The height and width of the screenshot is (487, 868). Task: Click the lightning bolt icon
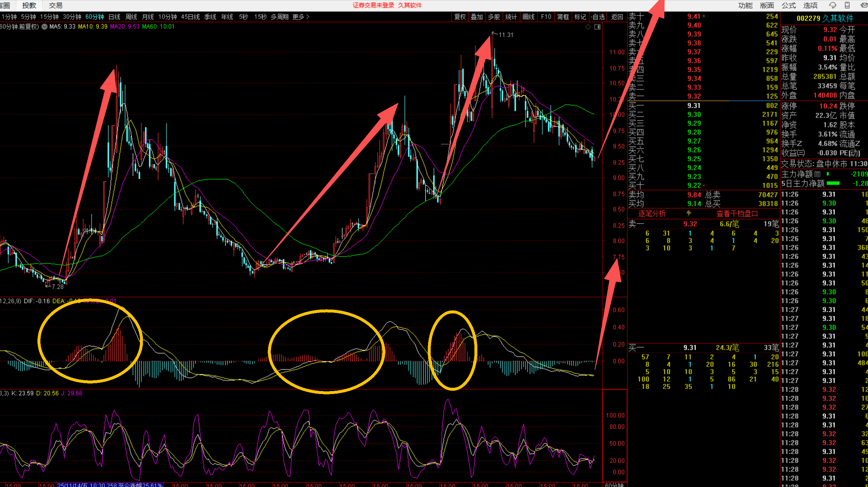coord(689,213)
